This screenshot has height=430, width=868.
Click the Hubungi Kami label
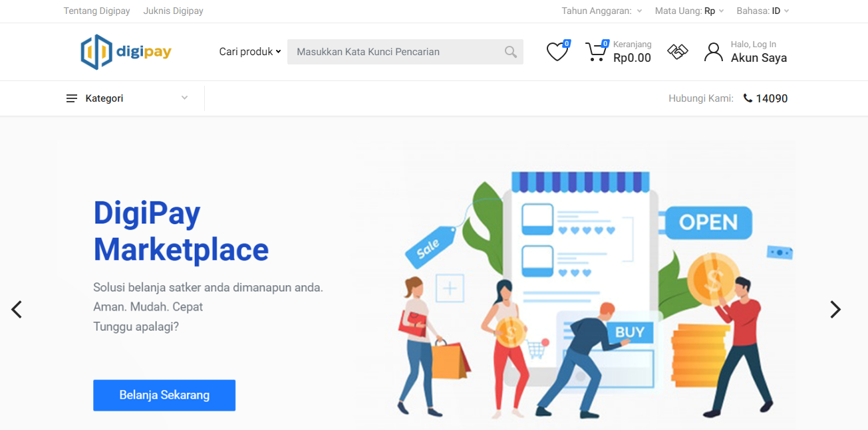[x=701, y=98]
